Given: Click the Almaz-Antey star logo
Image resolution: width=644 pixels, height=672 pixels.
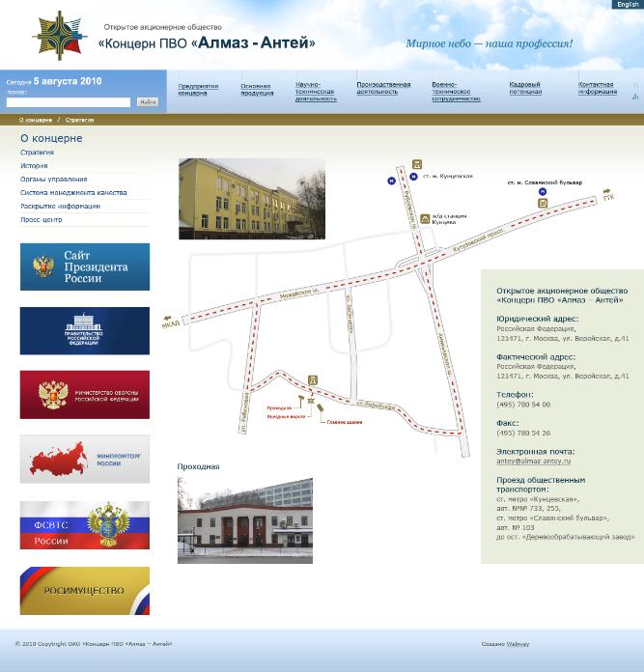Looking at the screenshot, I should click(60, 36).
